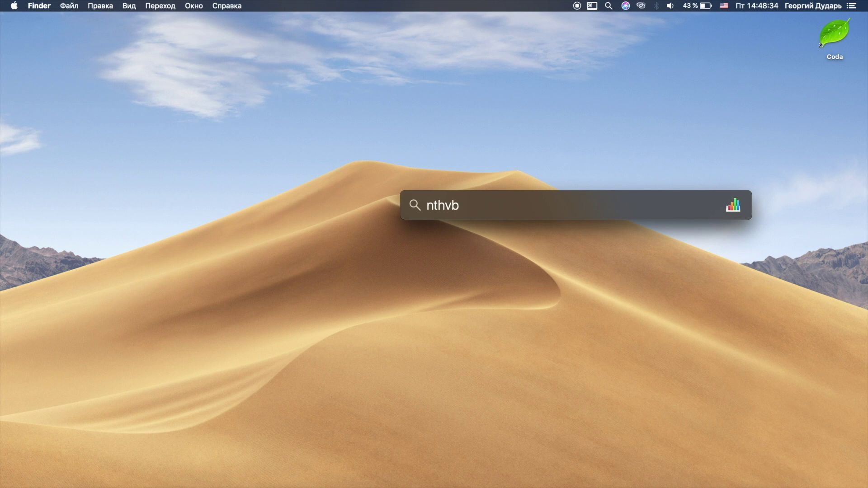Open the volume control icon
868x488 pixels.
(x=670, y=6)
